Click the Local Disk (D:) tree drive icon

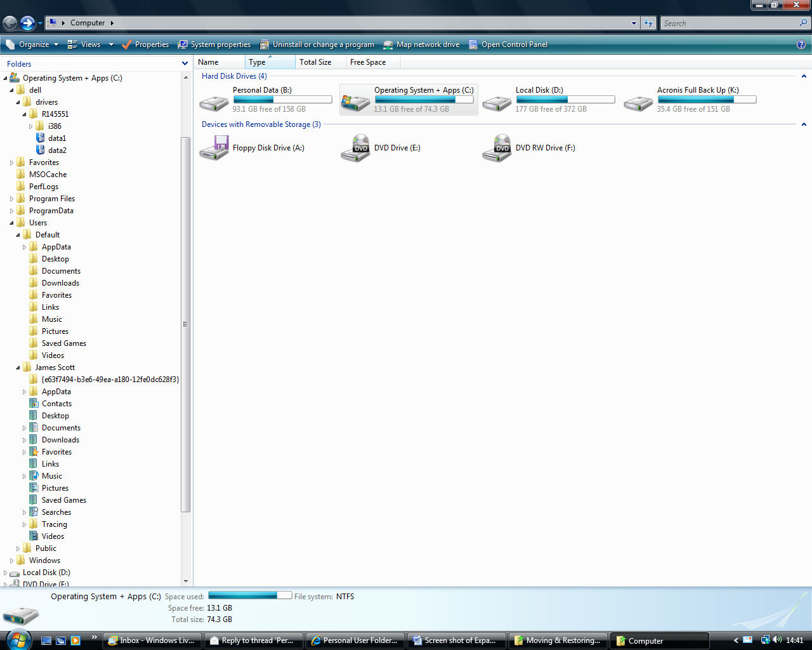(15, 573)
